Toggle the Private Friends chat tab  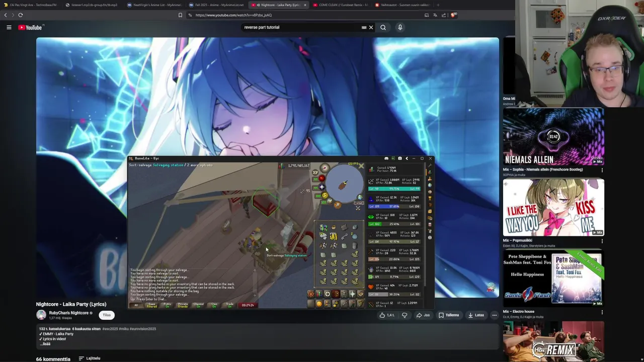[x=183, y=305]
